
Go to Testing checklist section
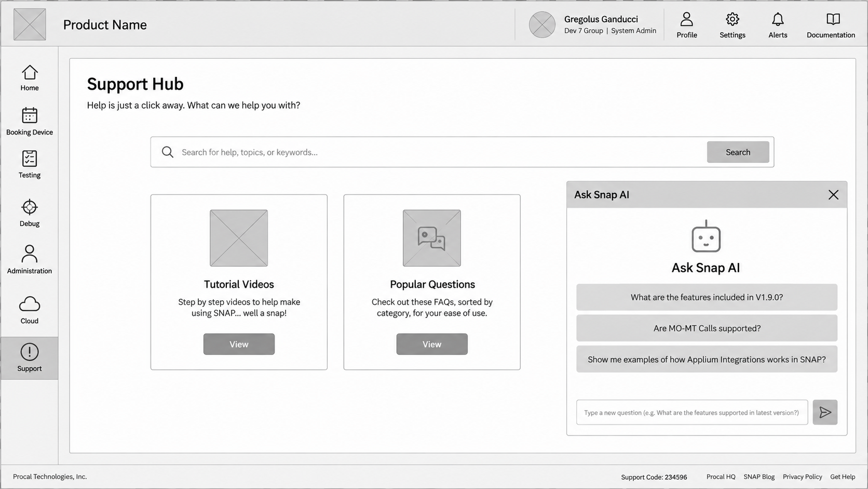tap(30, 164)
